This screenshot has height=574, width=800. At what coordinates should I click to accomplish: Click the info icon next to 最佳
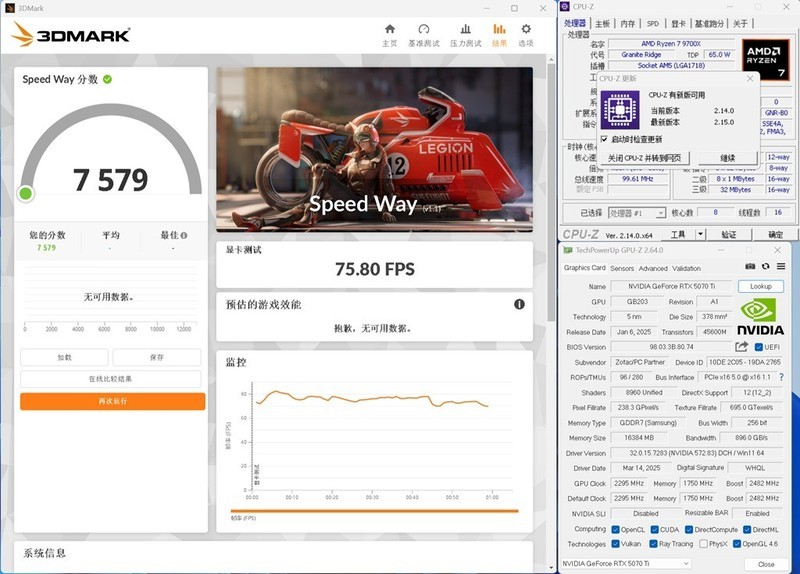pyautogui.click(x=184, y=235)
